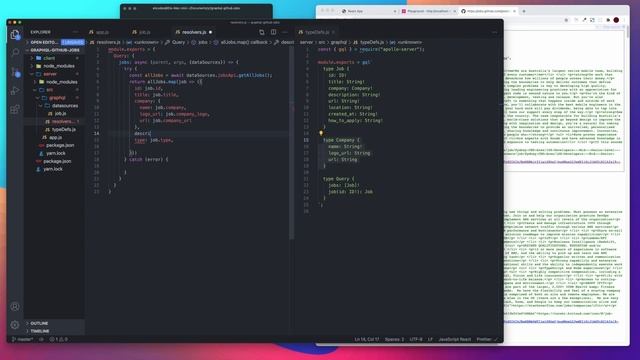Image resolution: width=640 pixels, height=360 pixels.
Task: Click the lightbulb quick fix icon in typeDefs.js
Action: tap(321, 133)
